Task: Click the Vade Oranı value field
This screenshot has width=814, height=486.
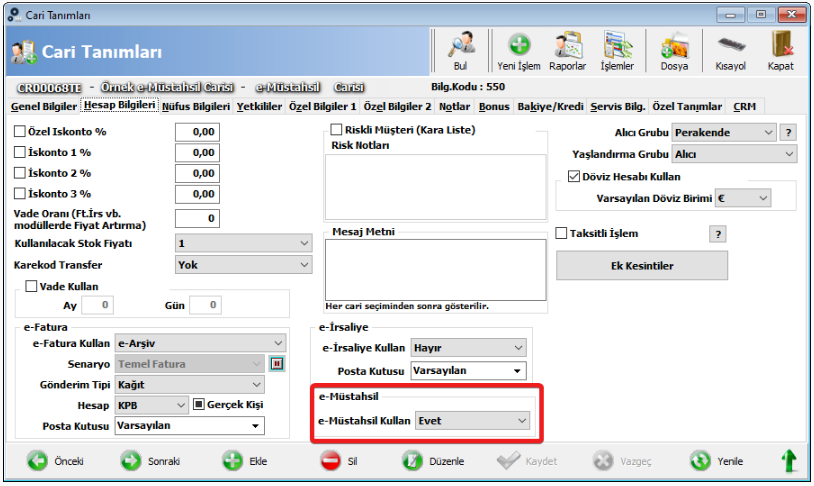Action: coord(197,219)
